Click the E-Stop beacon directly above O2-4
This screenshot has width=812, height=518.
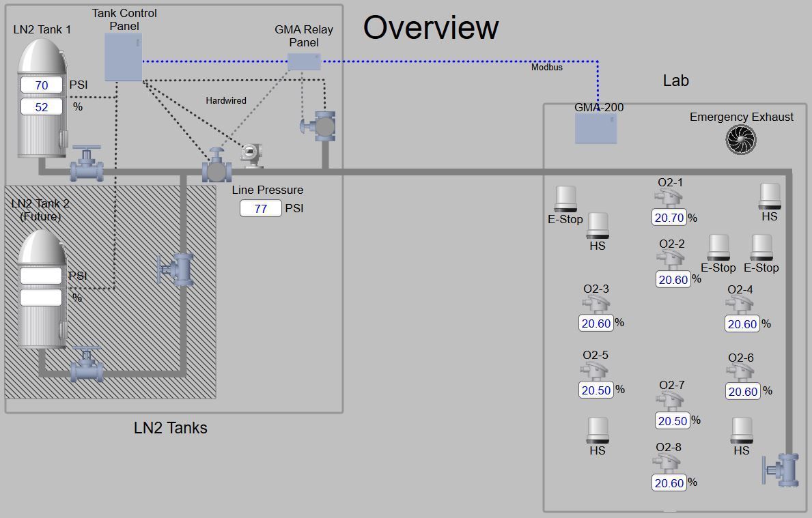[x=761, y=247]
